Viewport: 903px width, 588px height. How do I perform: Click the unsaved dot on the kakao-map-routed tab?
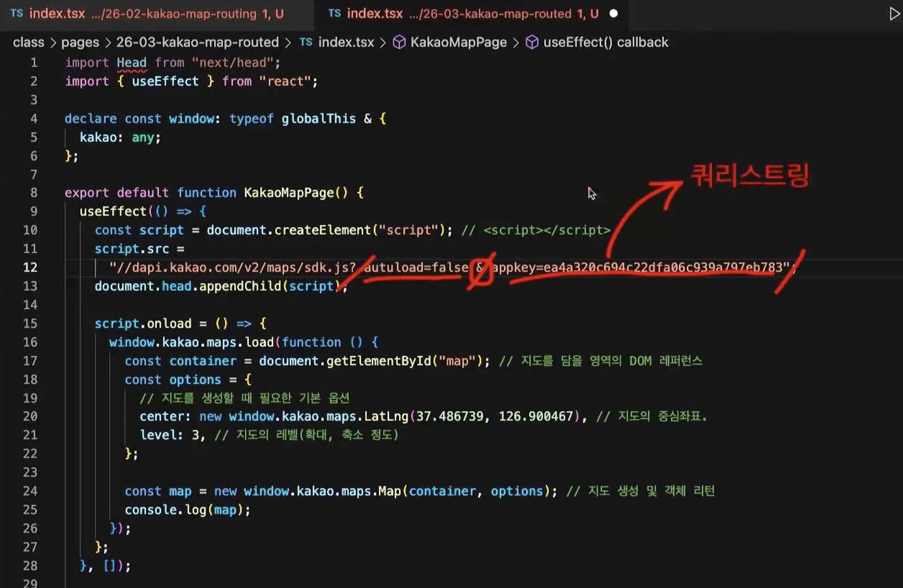(x=613, y=14)
